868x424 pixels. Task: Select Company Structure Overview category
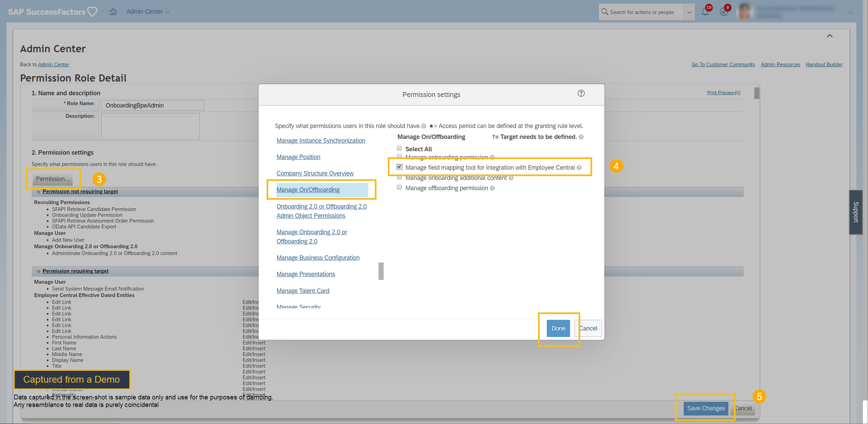pos(315,173)
